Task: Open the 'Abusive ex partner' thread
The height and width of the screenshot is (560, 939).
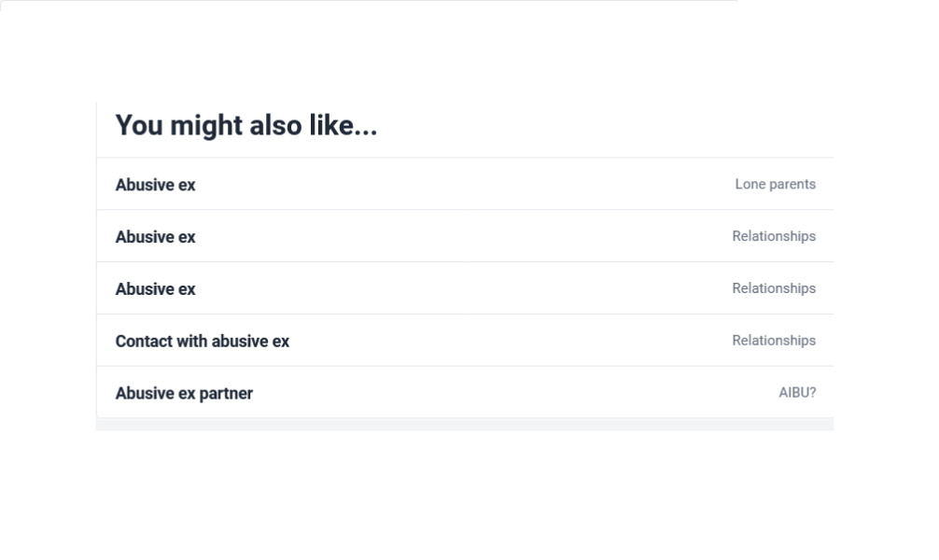Action: 184,393
